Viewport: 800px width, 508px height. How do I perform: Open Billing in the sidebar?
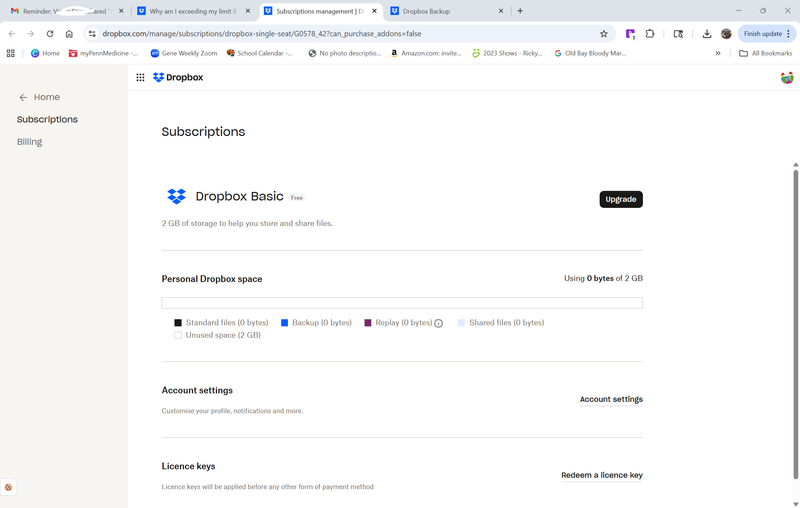coord(30,142)
